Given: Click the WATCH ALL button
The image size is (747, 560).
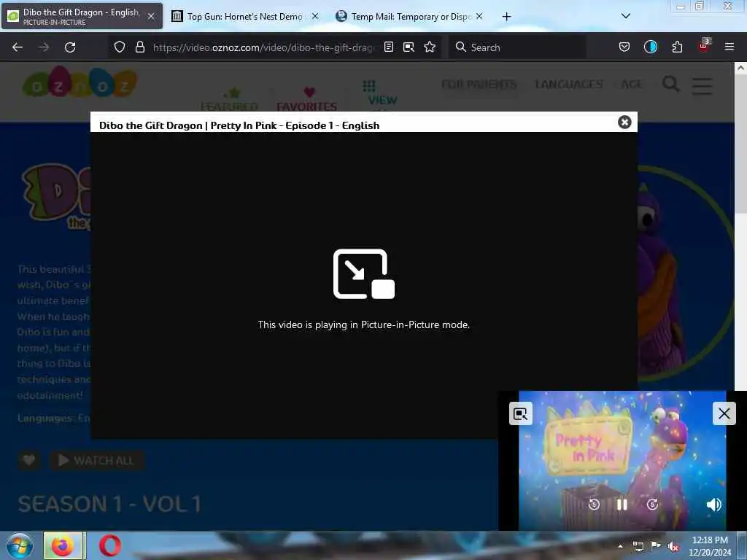Looking at the screenshot, I should tap(97, 461).
